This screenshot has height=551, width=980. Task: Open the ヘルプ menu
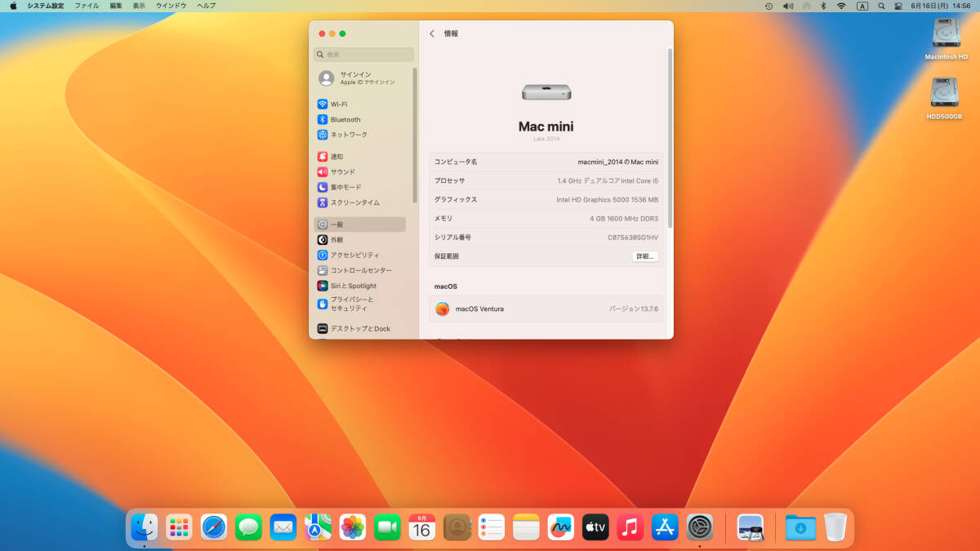coord(207,6)
